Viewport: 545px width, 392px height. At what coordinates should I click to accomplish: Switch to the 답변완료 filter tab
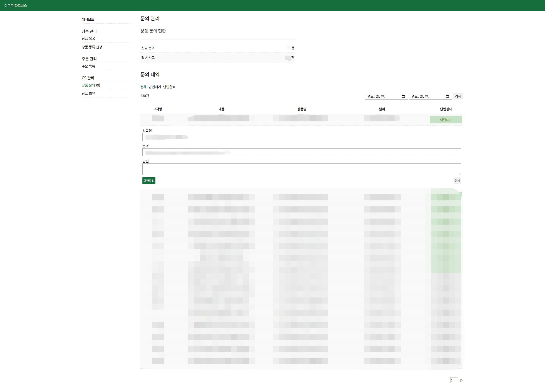coord(169,87)
